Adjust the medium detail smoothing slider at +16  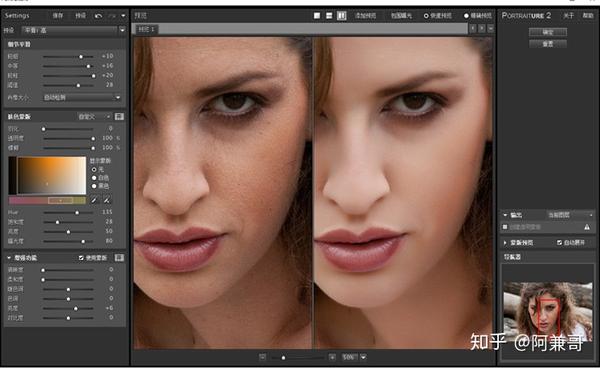tap(68, 66)
